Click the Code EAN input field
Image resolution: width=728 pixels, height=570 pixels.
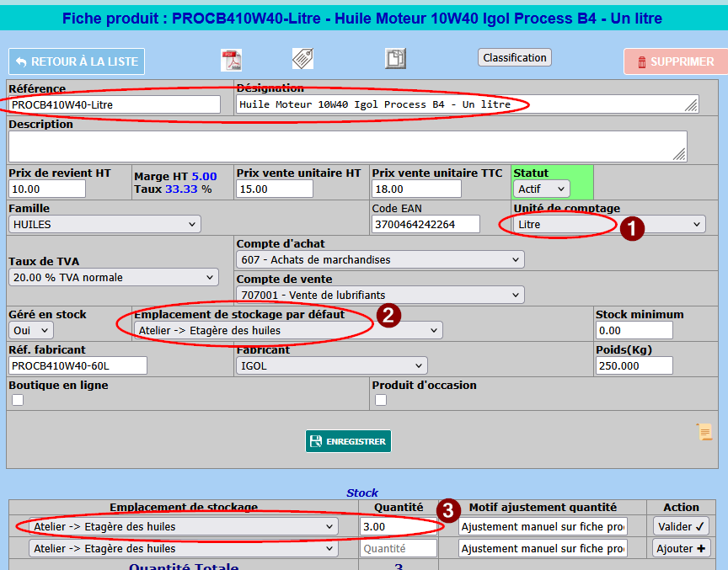pyautogui.click(x=426, y=224)
